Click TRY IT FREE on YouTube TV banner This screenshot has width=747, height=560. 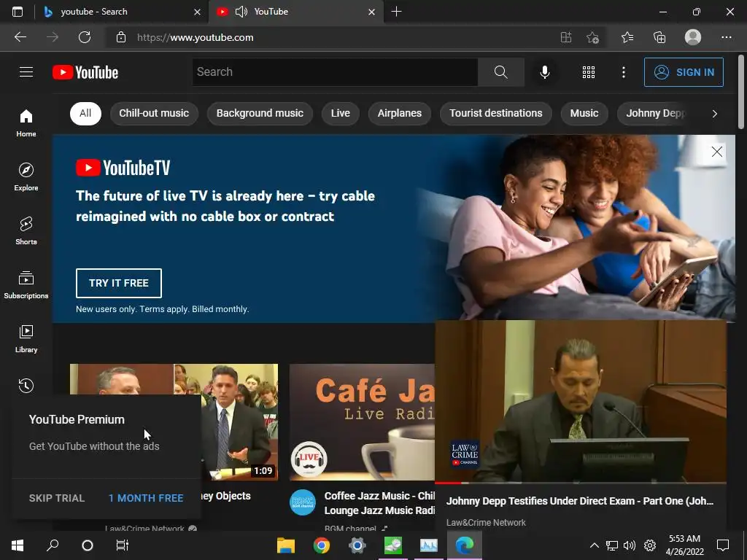pyautogui.click(x=119, y=283)
